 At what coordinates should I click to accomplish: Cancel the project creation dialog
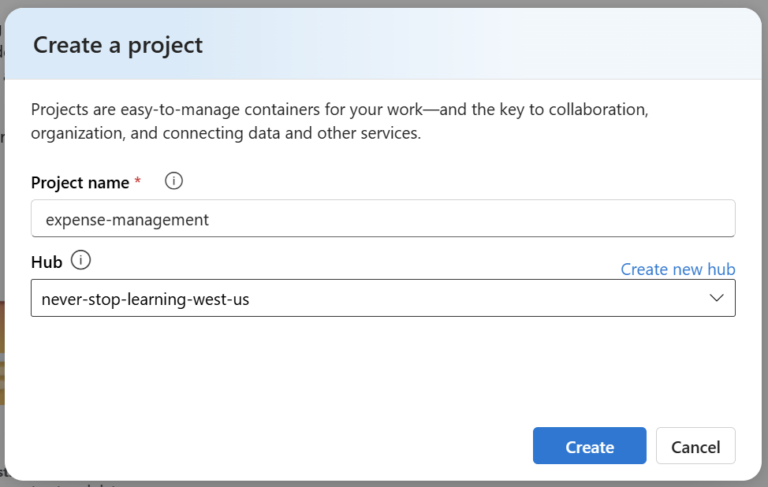(695, 446)
